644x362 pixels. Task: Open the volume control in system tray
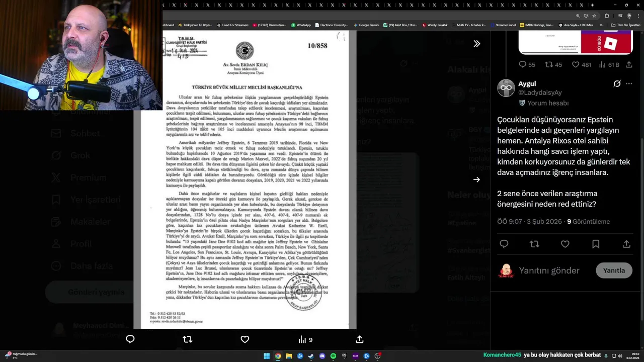click(x=620, y=356)
